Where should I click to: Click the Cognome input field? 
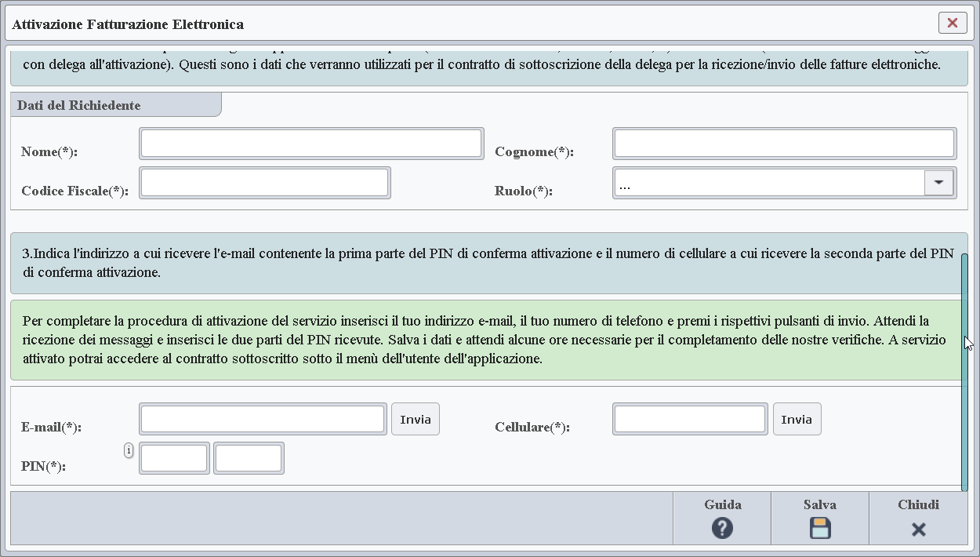point(784,143)
